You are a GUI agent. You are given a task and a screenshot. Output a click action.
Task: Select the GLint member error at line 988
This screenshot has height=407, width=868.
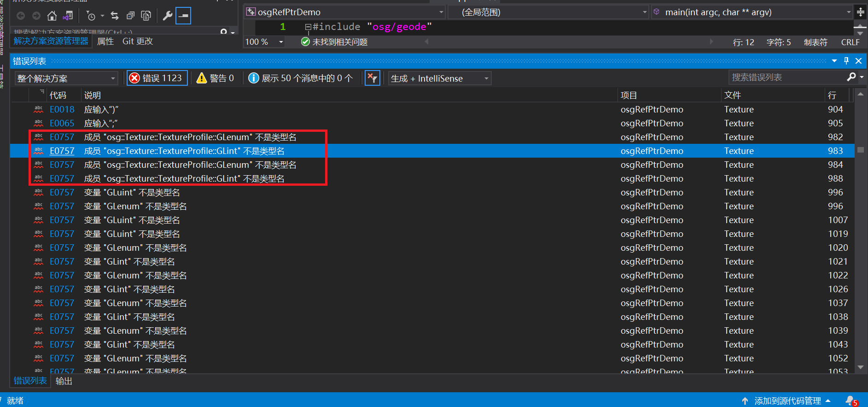[x=432, y=178]
